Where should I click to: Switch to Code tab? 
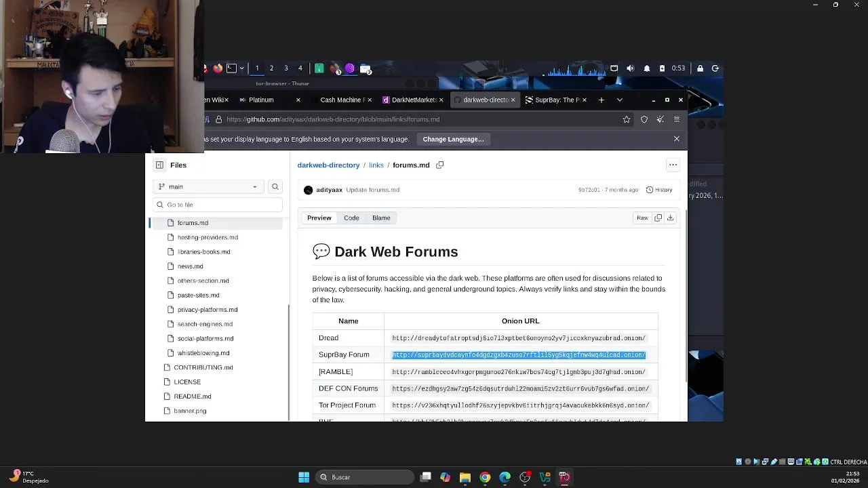[351, 218]
